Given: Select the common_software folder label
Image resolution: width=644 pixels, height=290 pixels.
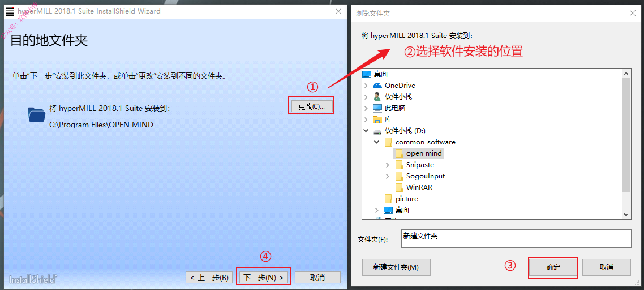Looking at the screenshot, I should click(426, 142).
